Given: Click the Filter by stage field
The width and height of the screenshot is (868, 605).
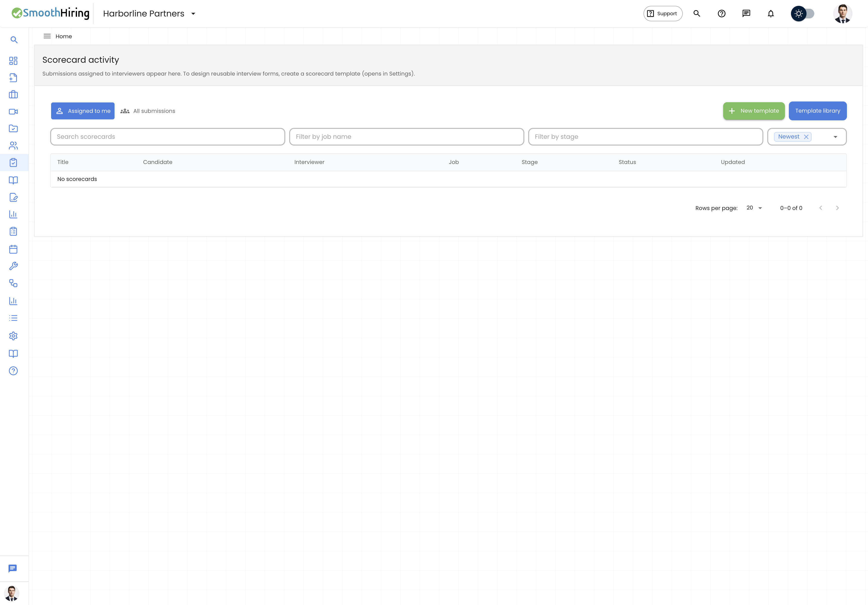Looking at the screenshot, I should tap(645, 137).
